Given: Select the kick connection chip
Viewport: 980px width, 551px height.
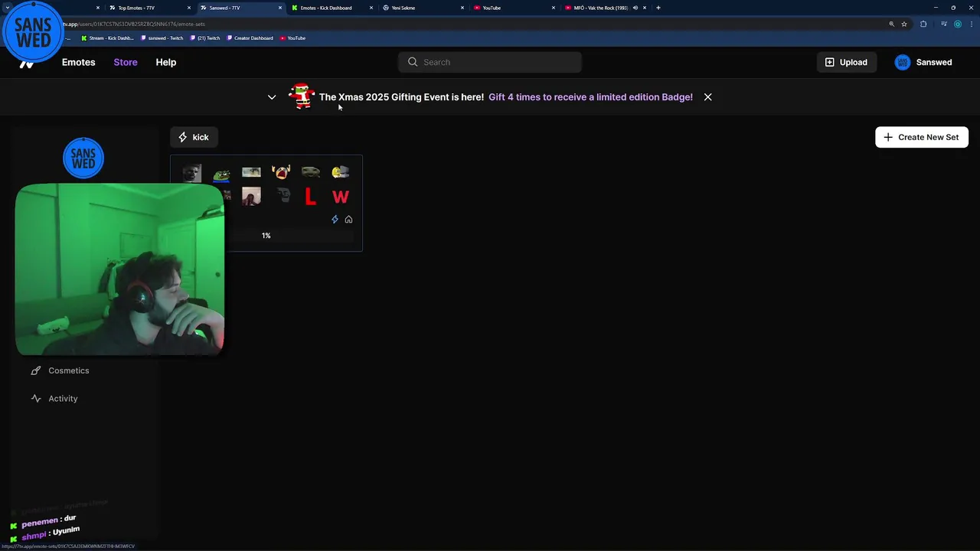Looking at the screenshot, I should pos(194,137).
